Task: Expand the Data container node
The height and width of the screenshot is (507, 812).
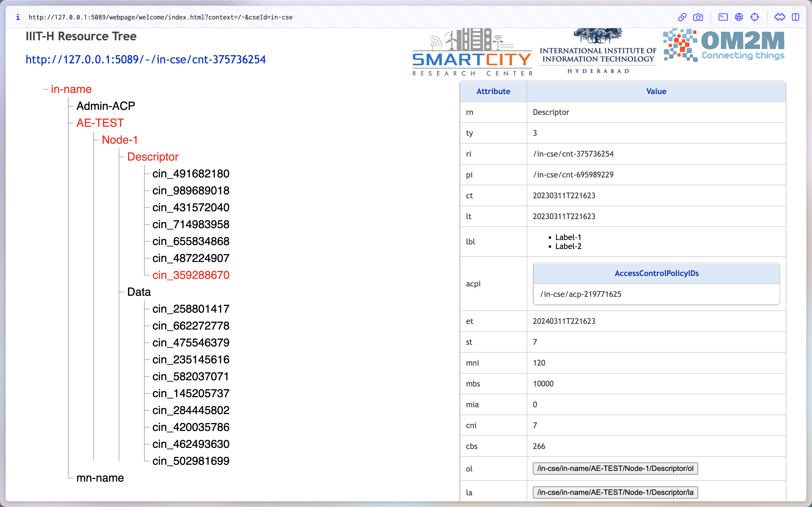Action: point(139,292)
